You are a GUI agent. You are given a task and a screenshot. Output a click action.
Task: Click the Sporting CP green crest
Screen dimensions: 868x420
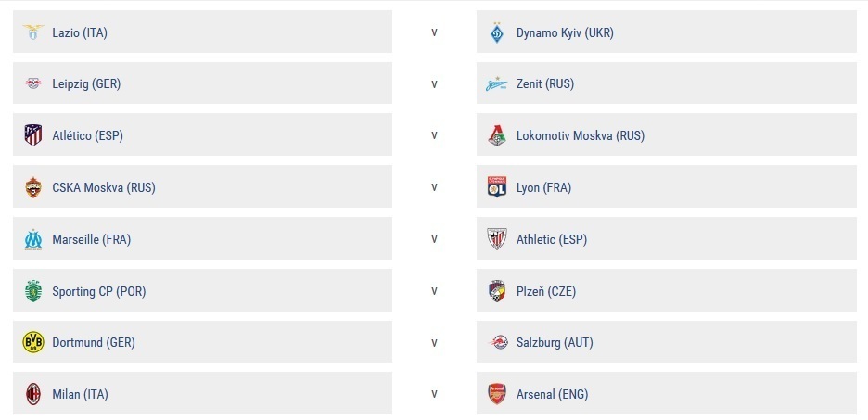pyautogui.click(x=33, y=291)
